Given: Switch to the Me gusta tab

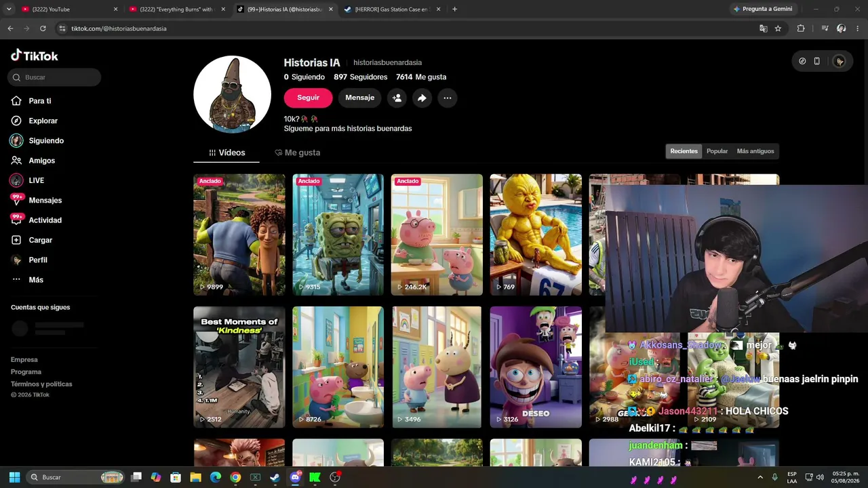Looking at the screenshot, I should point(297,152).
